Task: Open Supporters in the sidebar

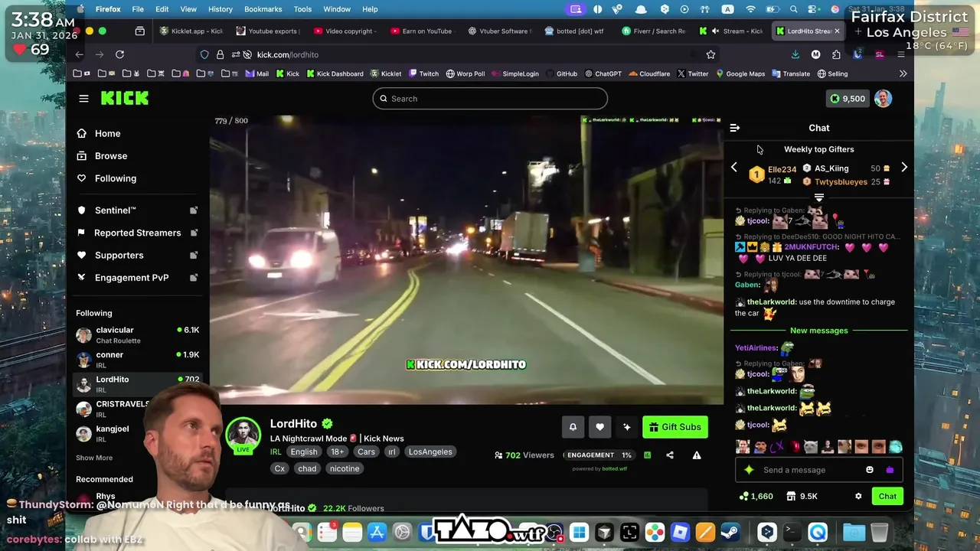Action: coord(138,255)
